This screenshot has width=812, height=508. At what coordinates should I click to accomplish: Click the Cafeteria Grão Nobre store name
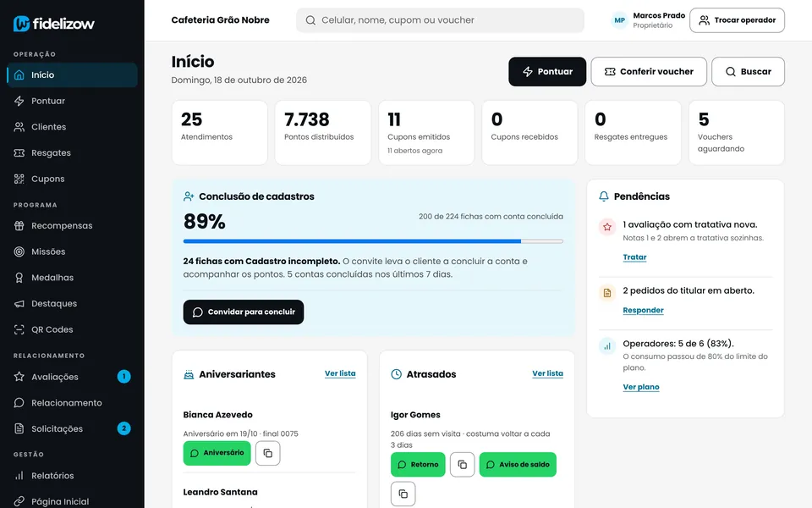tap(220, 19)
